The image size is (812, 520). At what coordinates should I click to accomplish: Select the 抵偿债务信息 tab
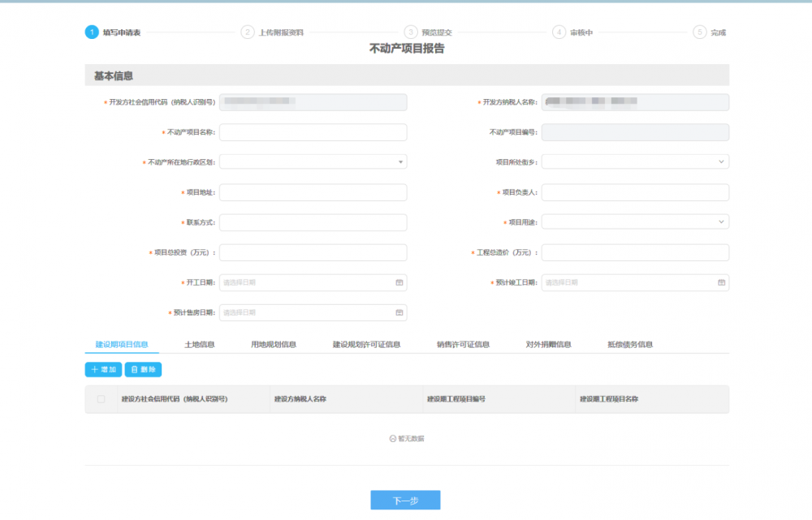630,345
